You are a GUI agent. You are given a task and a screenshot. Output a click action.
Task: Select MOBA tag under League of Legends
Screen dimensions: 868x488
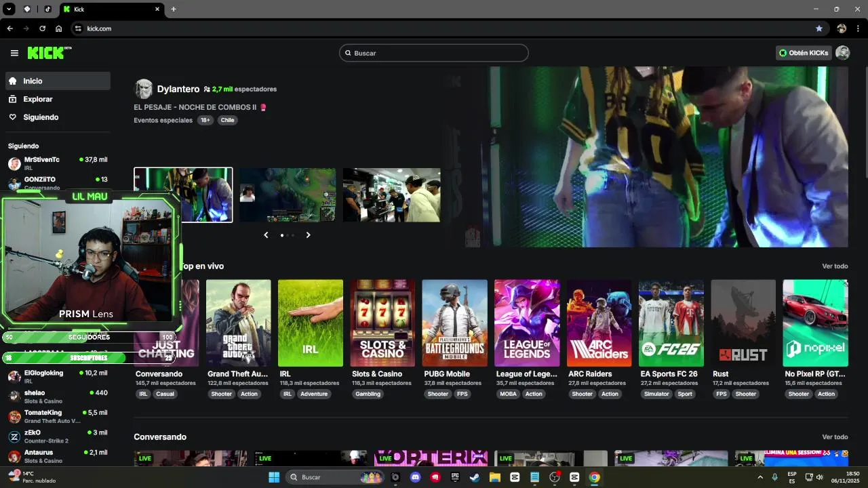(508, 394)
